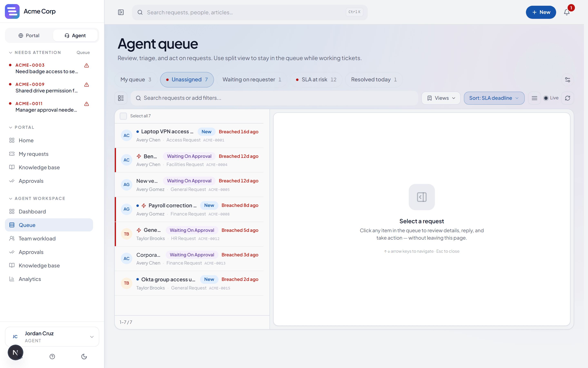Click AC avatar on Laptop VPN access row
This screenshot has height=368, width=588.
coord(126,135)
